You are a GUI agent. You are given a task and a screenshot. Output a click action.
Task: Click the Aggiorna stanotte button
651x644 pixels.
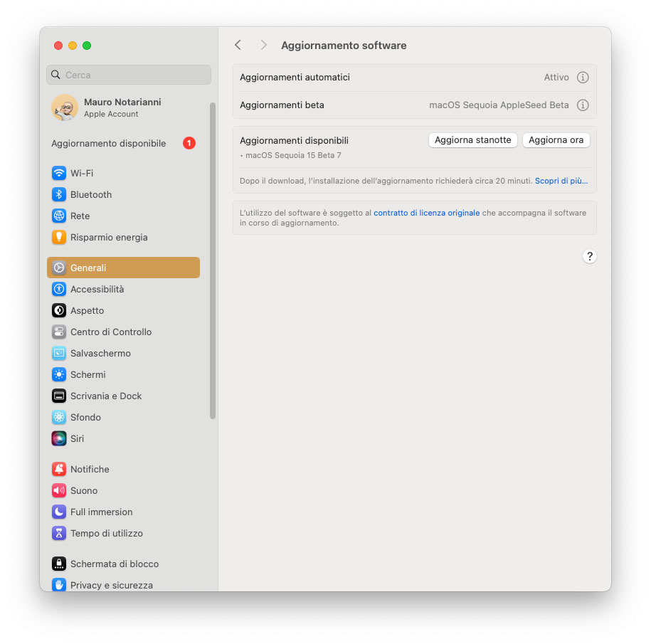[x=473, y=140]
